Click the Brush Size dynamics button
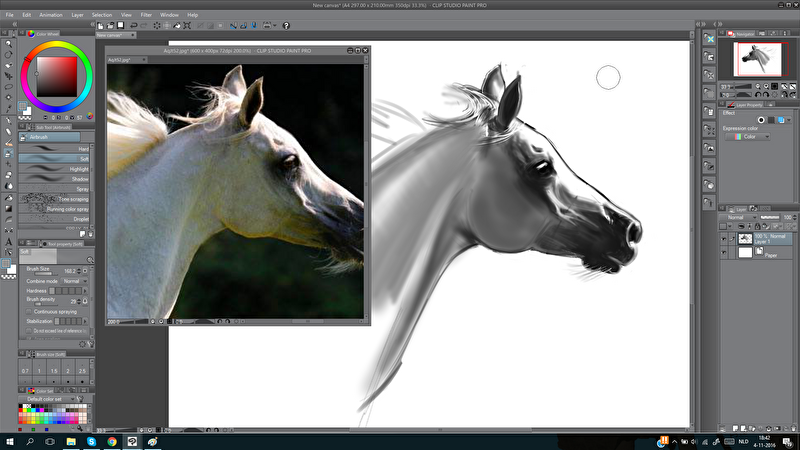This screenshot has height=450, width=800. coord(85,271)
